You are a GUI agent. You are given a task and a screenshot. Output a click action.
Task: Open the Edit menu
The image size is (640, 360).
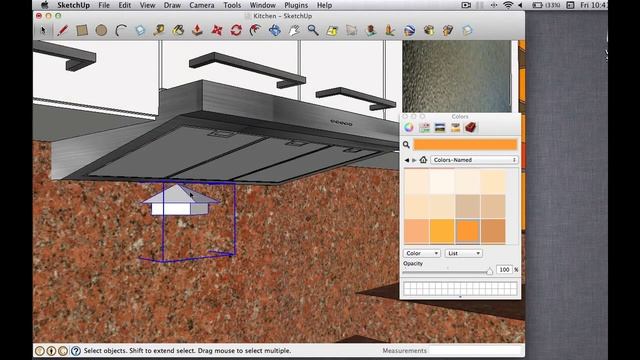(124, 5)
